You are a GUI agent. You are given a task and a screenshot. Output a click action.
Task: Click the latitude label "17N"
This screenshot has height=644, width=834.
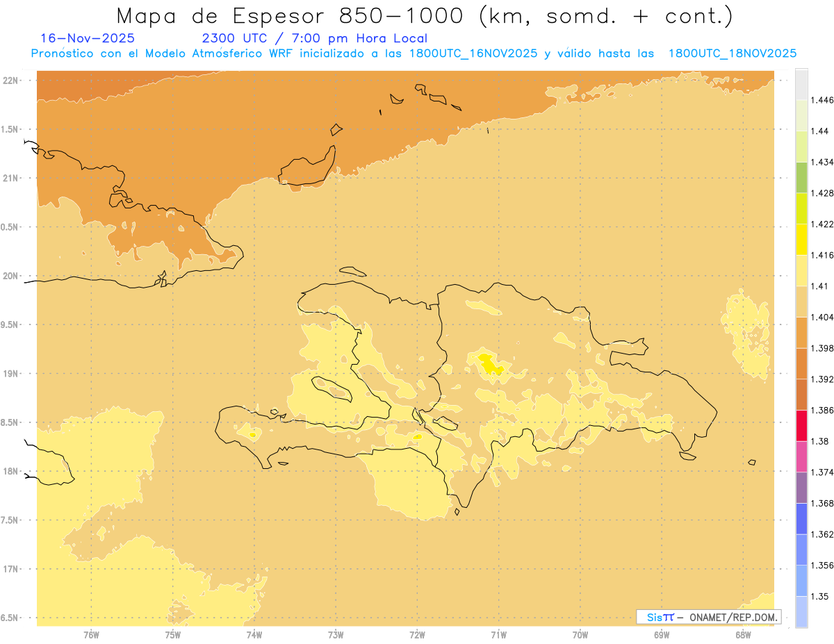click(x=10, y=569)
